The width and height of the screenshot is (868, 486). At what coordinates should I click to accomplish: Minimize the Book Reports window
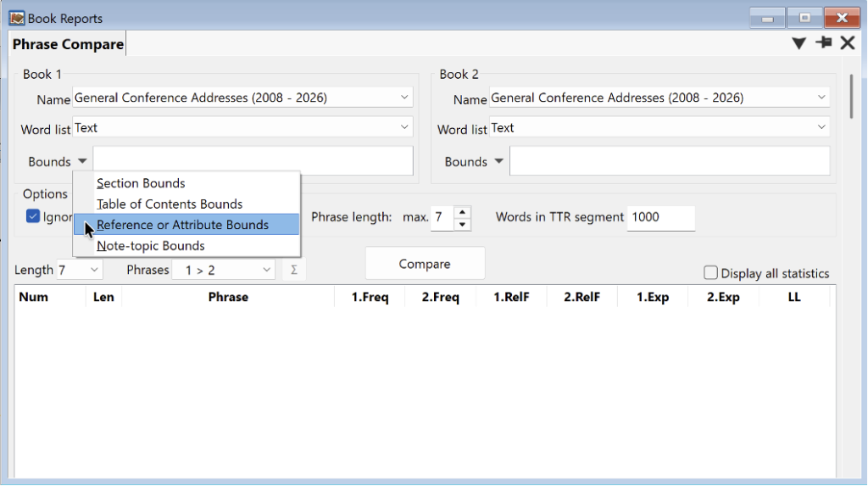click(767, 18)
